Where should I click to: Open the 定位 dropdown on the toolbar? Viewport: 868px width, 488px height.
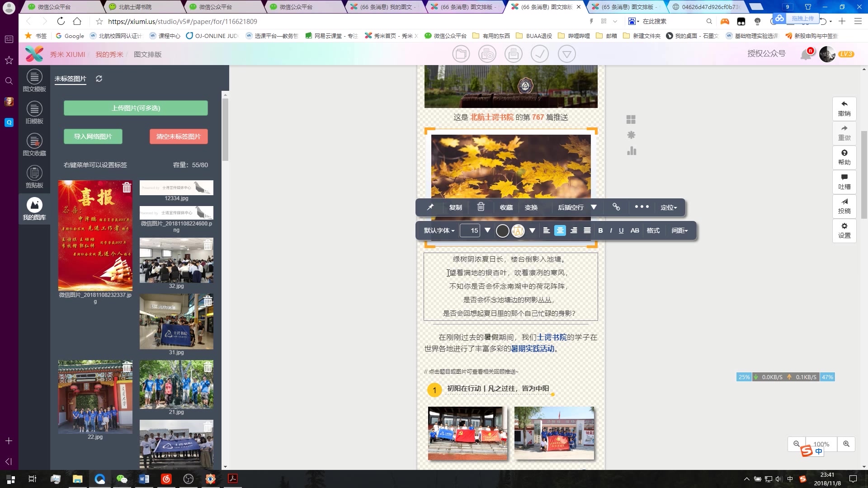point(669,207)
